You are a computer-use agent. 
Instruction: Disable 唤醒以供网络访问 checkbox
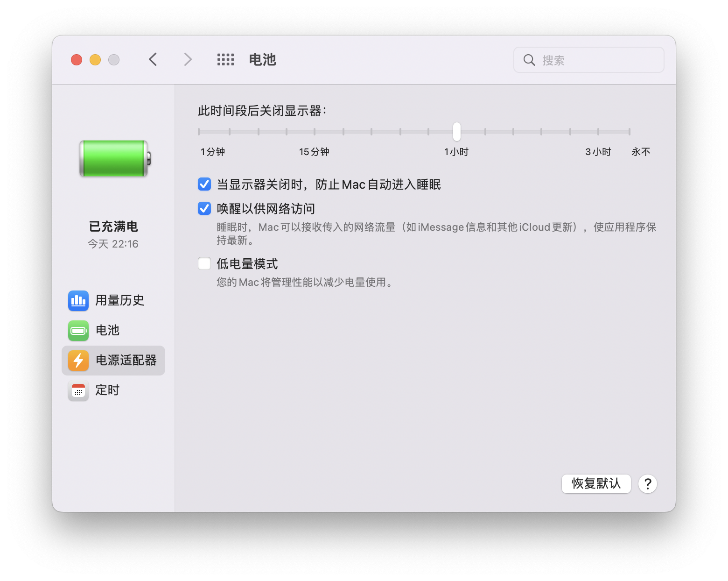pos(204,208)
